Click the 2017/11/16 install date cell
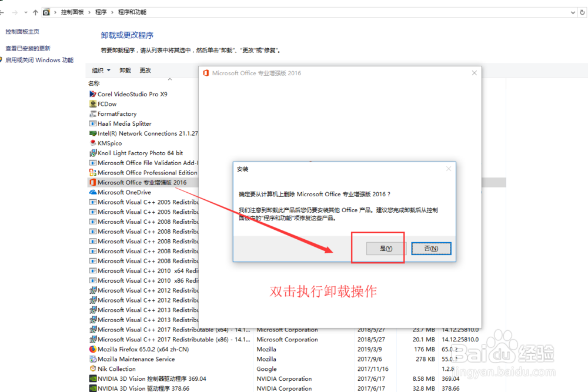Image resolution: width=588 pixels, height=392 pixels. [x=373, y=368]
